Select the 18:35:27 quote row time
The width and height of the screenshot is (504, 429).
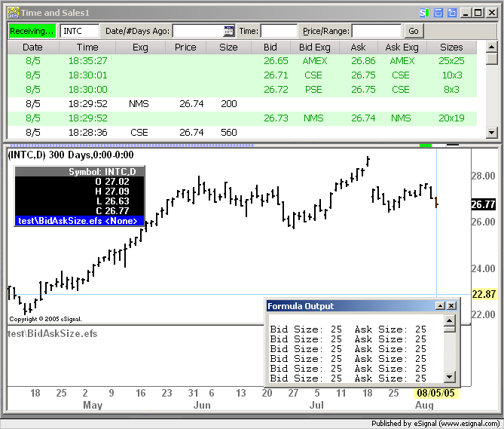click(87, 61)
